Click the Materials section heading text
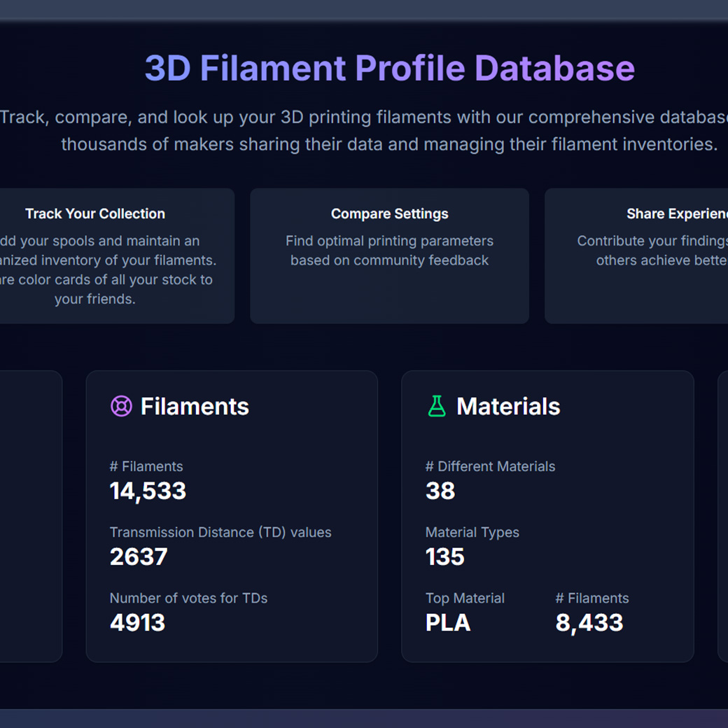 508,406
